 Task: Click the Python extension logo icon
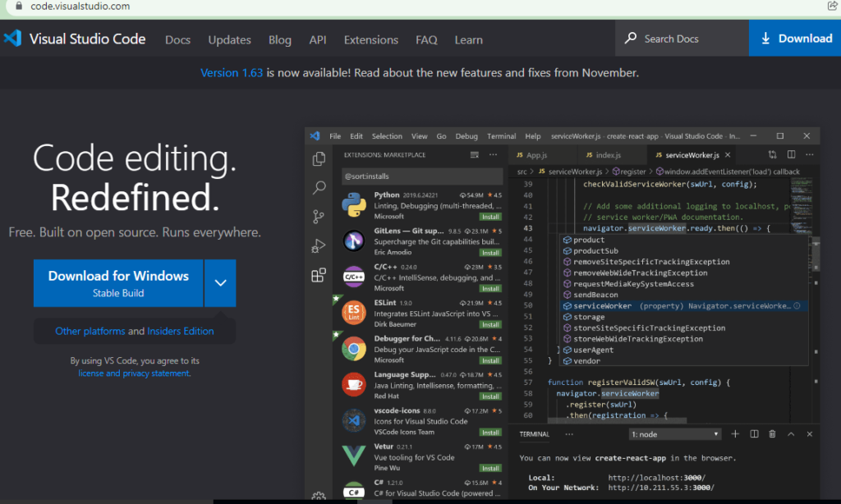(354, 205)
